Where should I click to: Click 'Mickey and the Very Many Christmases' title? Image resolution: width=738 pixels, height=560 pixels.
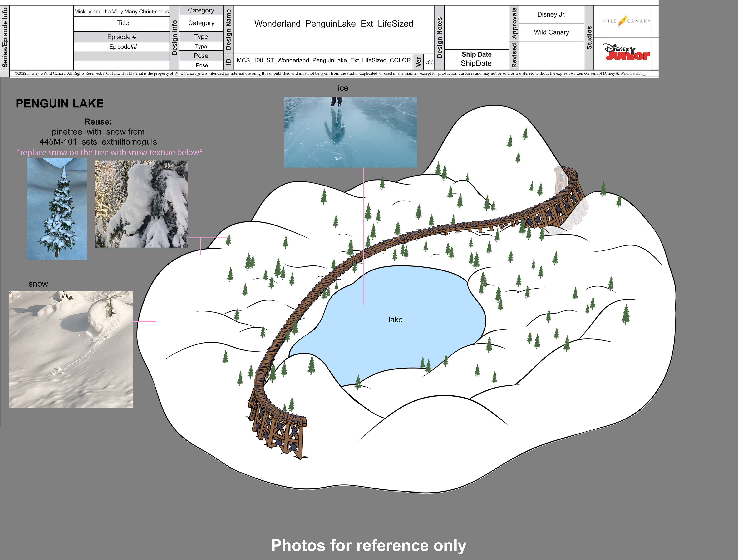(x=121, y=12)
